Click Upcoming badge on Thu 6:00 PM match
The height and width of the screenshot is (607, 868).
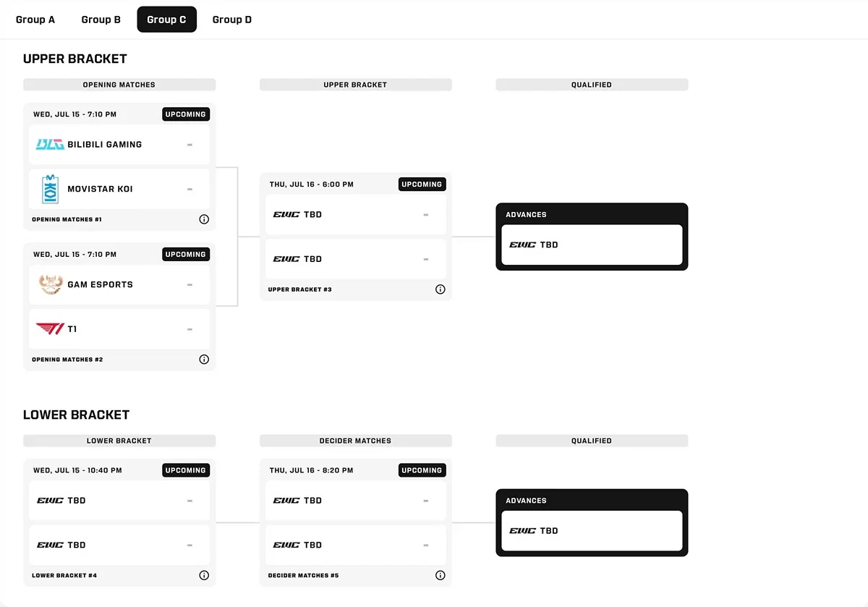coord(422,184)
